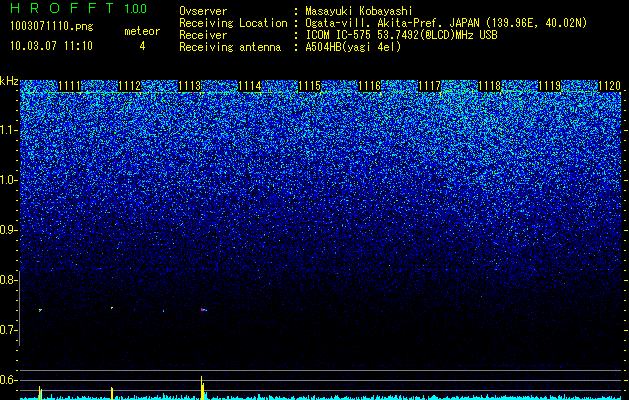Image resolution: width=629 pixels, height=400 pixels.
Task: Click the 1112 time marker
Action: [x=130, y=86]
